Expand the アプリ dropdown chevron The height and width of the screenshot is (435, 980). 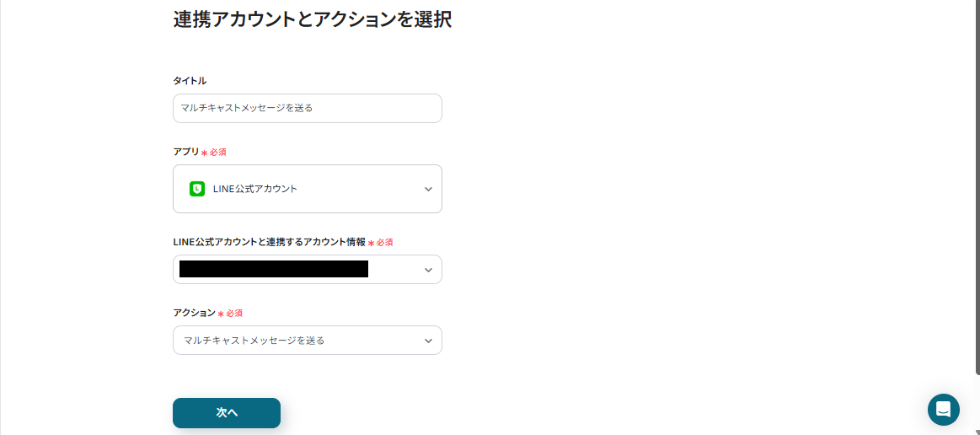pyautogui.click(x=428, y=189)
